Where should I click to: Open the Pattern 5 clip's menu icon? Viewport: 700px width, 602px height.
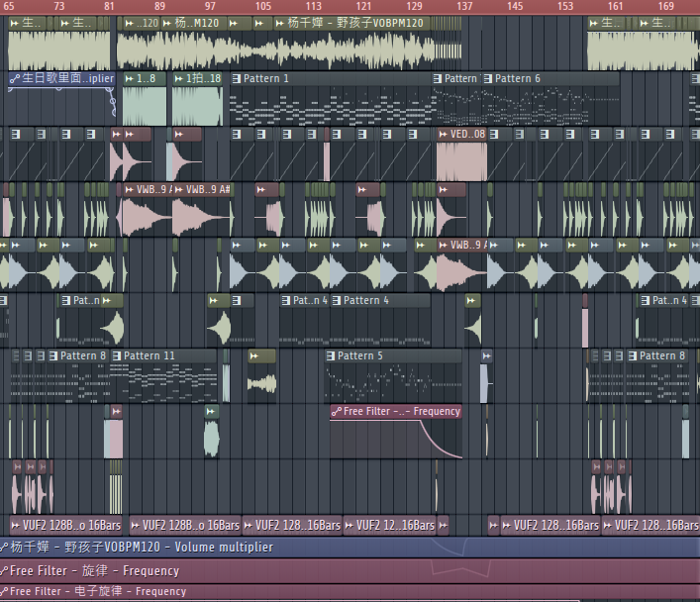pos(331,356)
